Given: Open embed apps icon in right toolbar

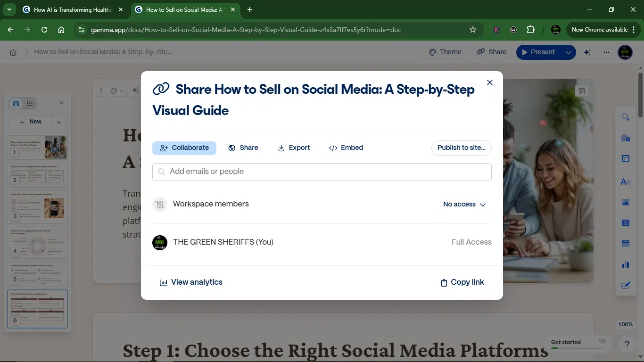Looking at the screenshot, I should coord(626,244).
